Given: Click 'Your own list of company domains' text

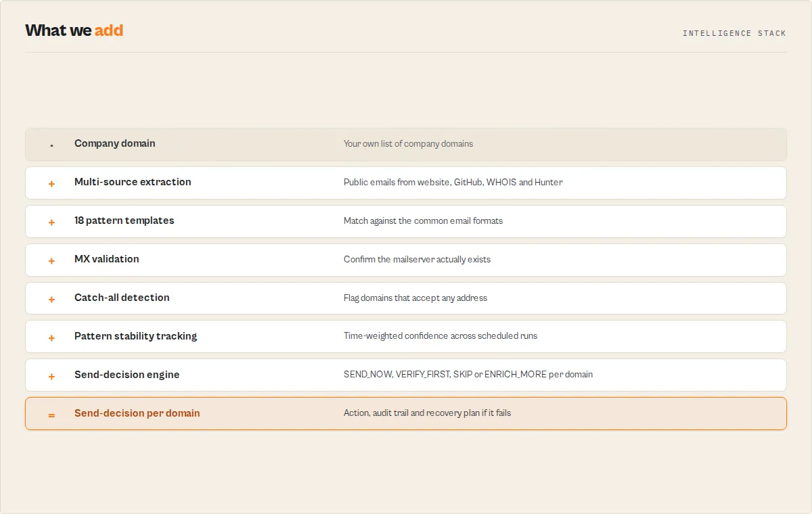Looking at the screenshot, I should coord(409,143).
